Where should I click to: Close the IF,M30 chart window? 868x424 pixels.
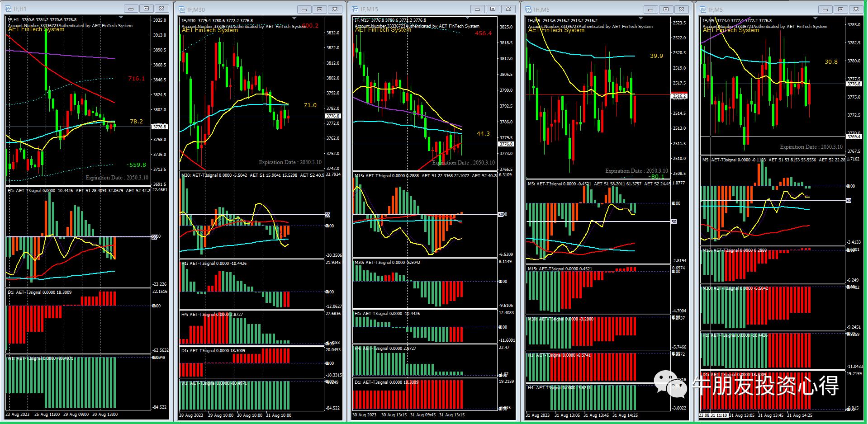point(335,9)
